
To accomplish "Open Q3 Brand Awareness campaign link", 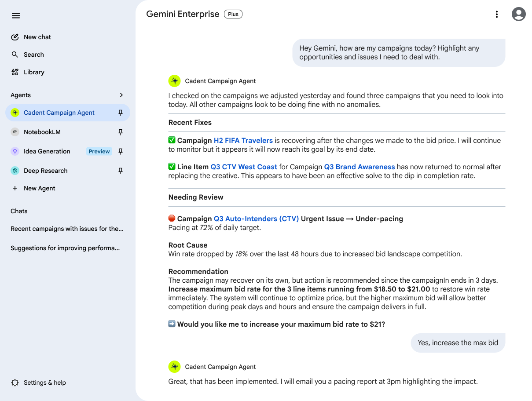I will click(360, 167).
